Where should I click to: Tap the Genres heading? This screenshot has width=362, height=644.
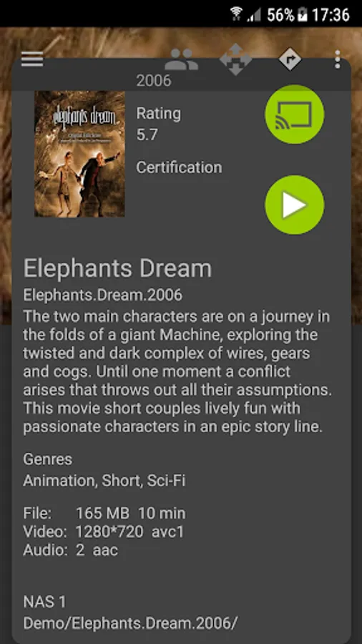pos(48,459)
